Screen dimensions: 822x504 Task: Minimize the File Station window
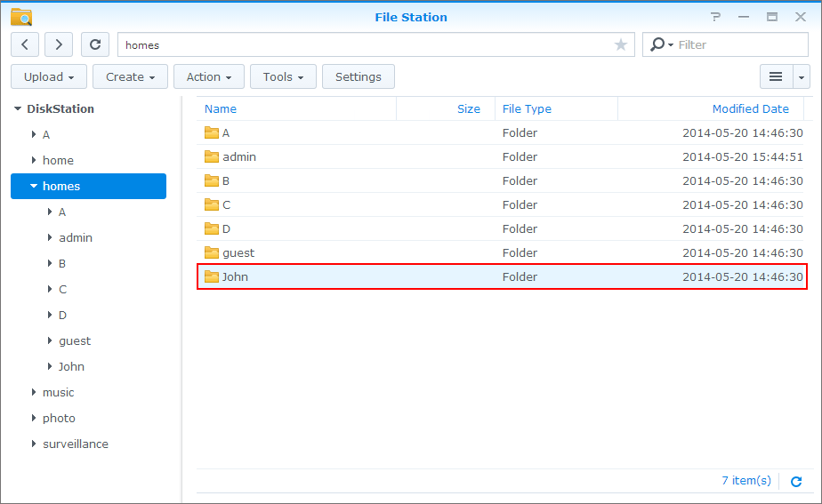(x=744, y=17)
